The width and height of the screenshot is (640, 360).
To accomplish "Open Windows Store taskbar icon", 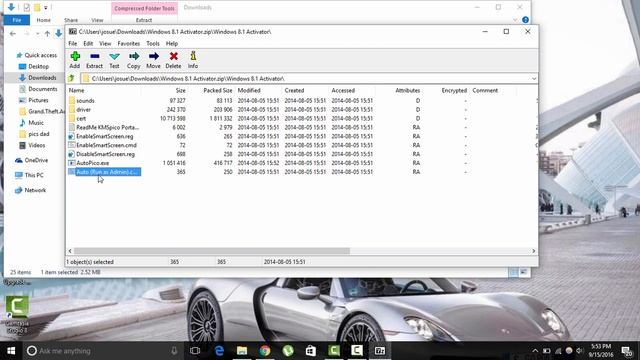I will (x=311, y=351).
